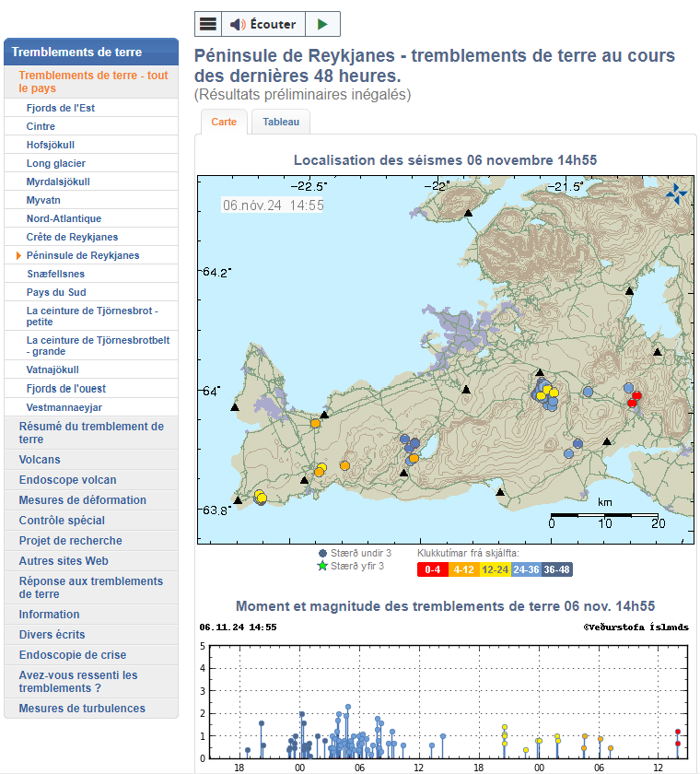Expand the Mesures de déformation section
This screenshot has height=774, width=700.
tap(82, 500)
